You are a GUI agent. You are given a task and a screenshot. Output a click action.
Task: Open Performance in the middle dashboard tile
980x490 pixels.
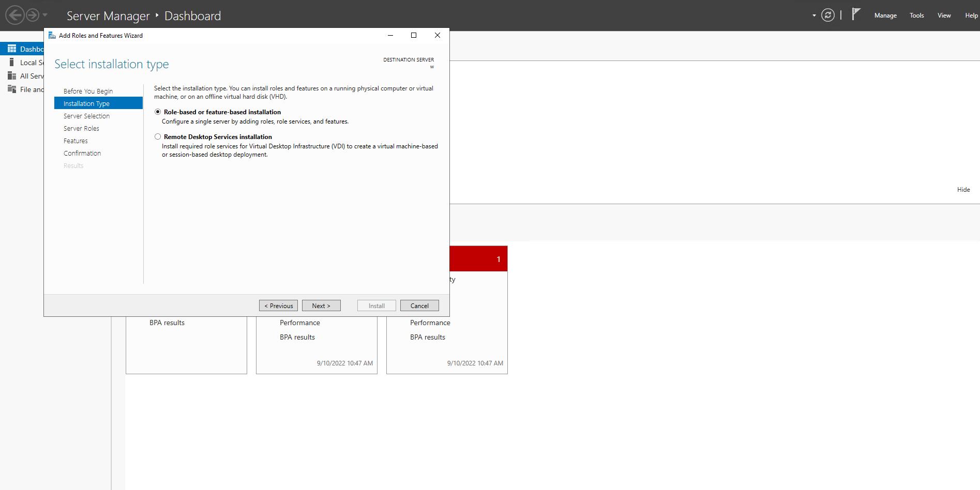300,323
